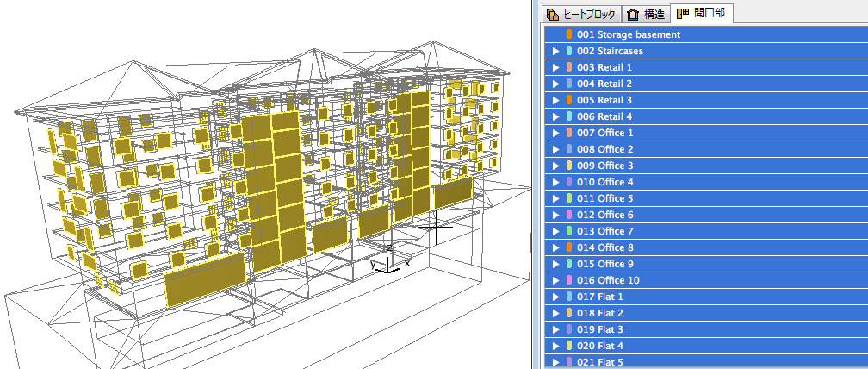The height and width of the screenshot is (369, 868).
Task: Click the 006 Retail 4 color marker
Action: click(569, 116)
